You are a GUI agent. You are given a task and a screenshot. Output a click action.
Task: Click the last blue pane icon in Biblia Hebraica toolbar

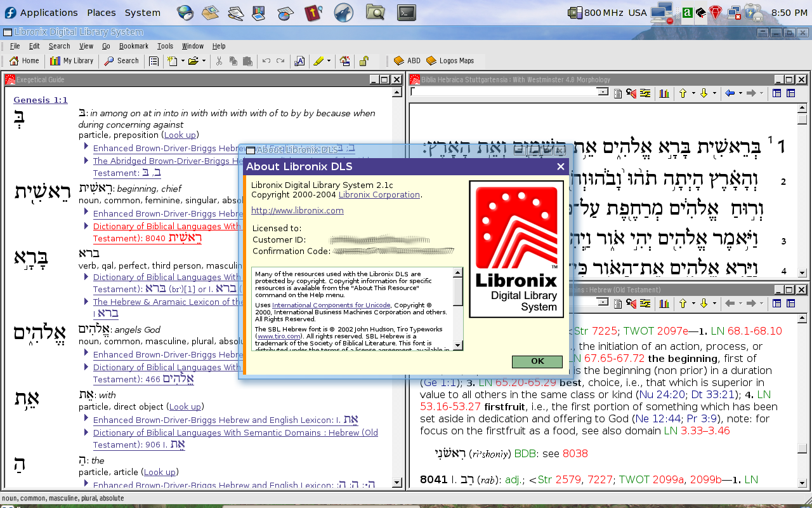pyautogui.click(x=790, y=93)
